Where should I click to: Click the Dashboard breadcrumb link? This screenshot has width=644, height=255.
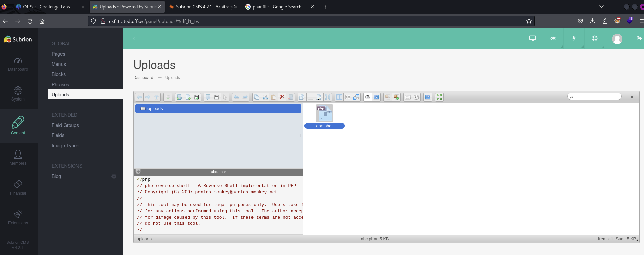pyautogui.click(x=143, y=78)
